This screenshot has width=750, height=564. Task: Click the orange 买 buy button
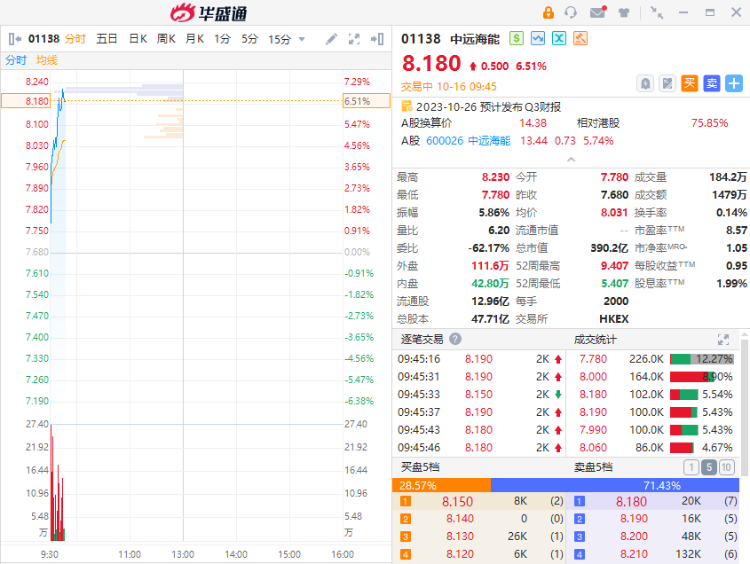690,83
